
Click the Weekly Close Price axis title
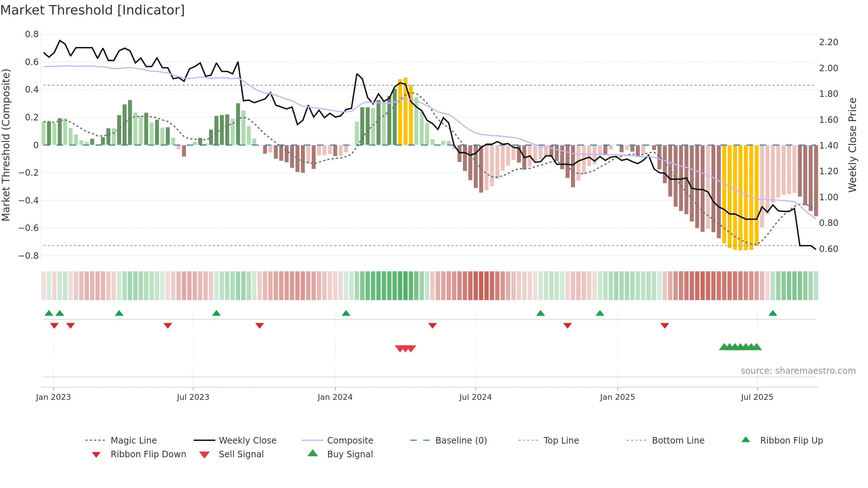point(852,145)
